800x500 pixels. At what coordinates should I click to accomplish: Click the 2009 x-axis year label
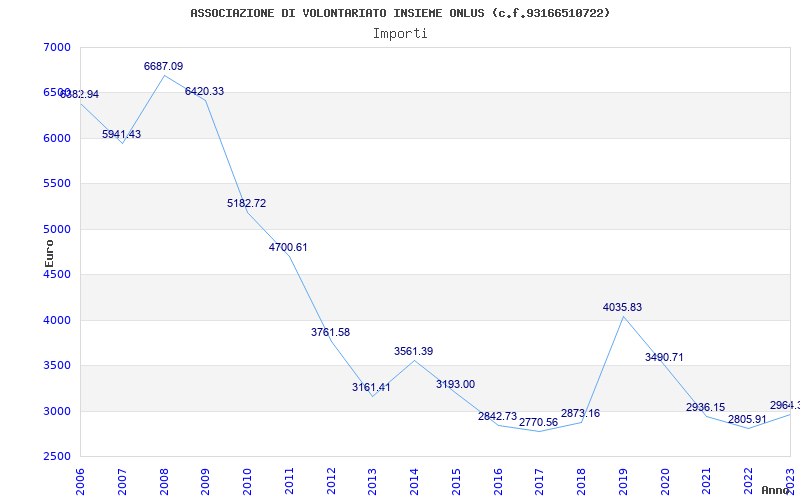point(206,481)
